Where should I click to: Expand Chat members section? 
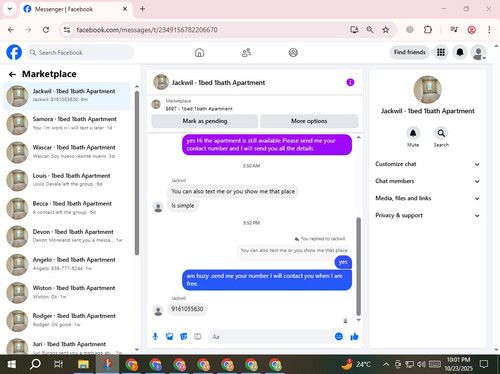click(x=428, y=181)
